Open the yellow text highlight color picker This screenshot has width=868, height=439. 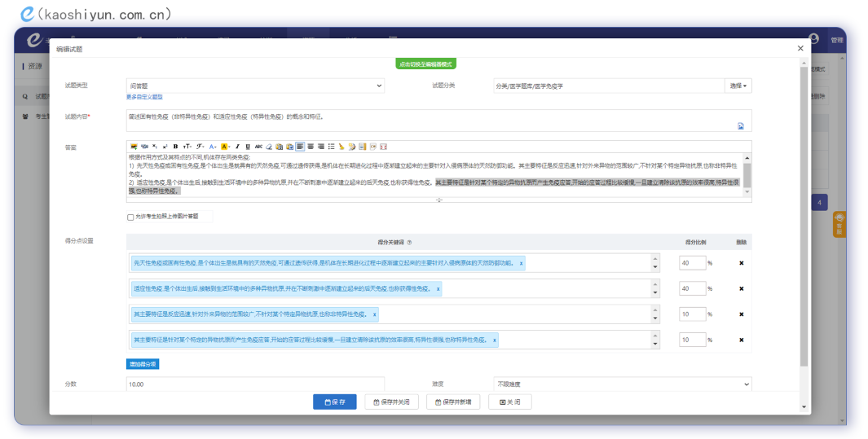[x=224, y=147]
